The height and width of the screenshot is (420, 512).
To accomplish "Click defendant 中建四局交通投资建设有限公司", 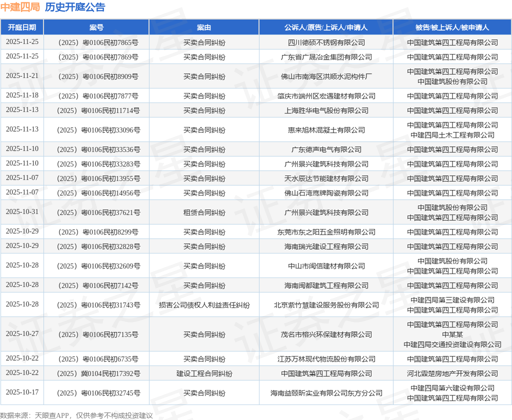I will click(452, 344).
